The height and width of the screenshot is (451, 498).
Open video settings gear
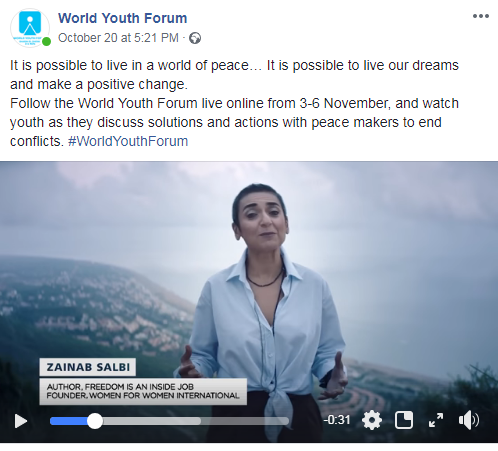pos(372,420)
